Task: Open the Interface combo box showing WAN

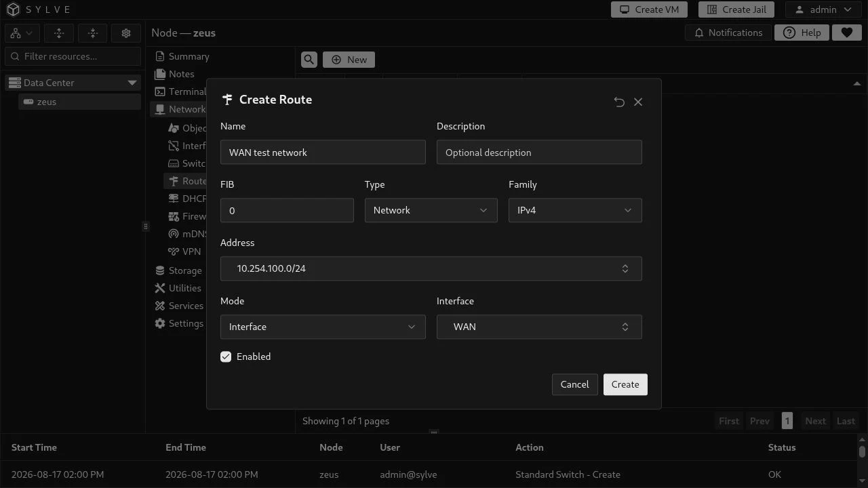Action: (539, 327)
